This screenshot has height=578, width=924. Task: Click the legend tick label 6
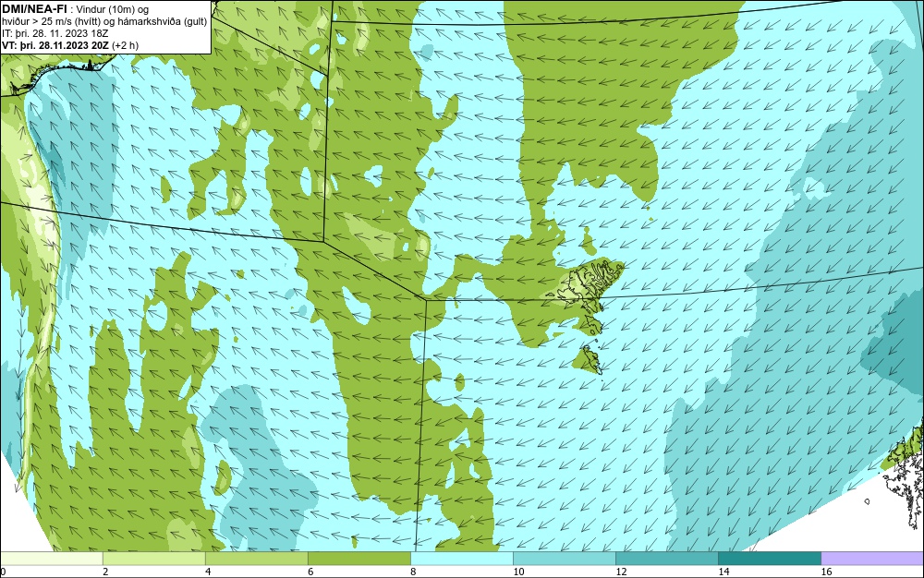coord(310,572)
